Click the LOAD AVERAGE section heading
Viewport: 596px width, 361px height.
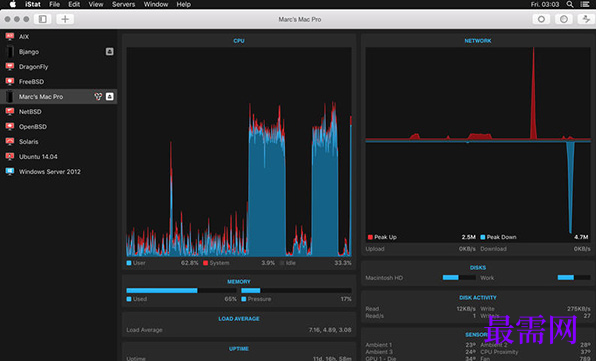coord(239,318)
